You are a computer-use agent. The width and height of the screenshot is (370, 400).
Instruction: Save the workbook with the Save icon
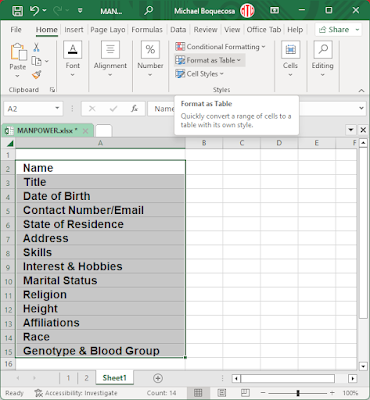(x=17, y=11)
